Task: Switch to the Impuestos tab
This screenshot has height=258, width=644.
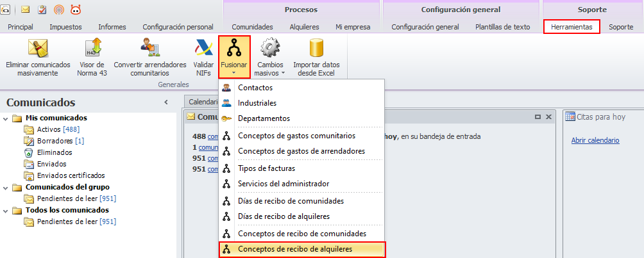Action: [x=65, y=27]
